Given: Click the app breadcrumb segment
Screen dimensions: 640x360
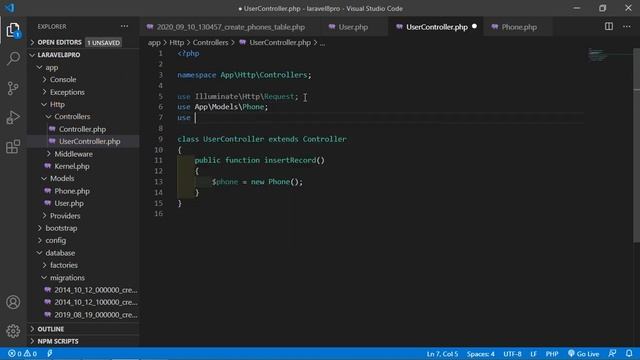Looking at the screenshot, I should pos(154,42).
